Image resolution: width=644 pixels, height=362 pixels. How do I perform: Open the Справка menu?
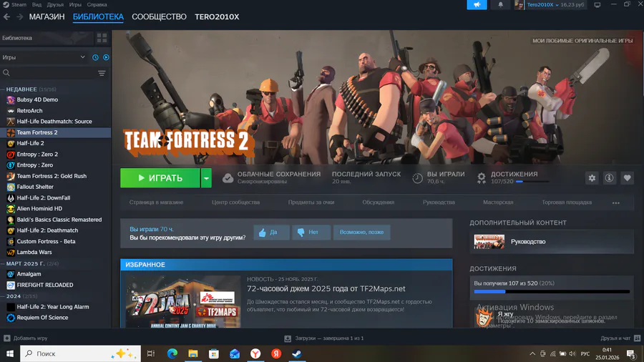(97, 4)
